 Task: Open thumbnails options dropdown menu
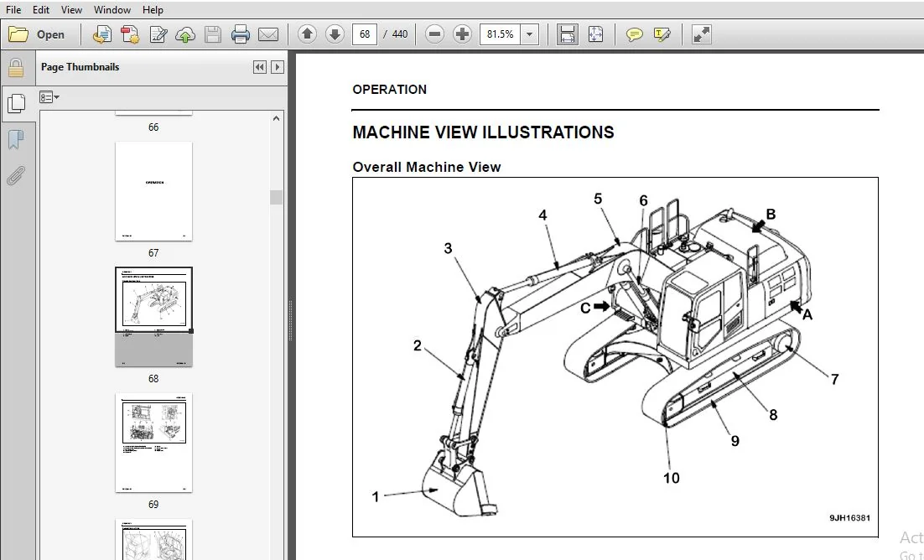49,97
